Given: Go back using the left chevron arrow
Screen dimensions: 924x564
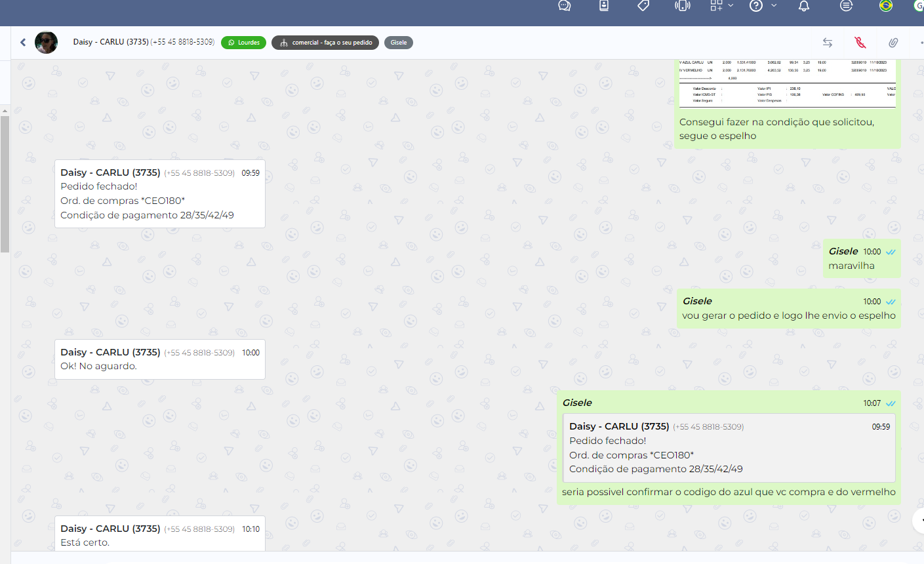Looking at the screenshot, I should click(23, 43).
